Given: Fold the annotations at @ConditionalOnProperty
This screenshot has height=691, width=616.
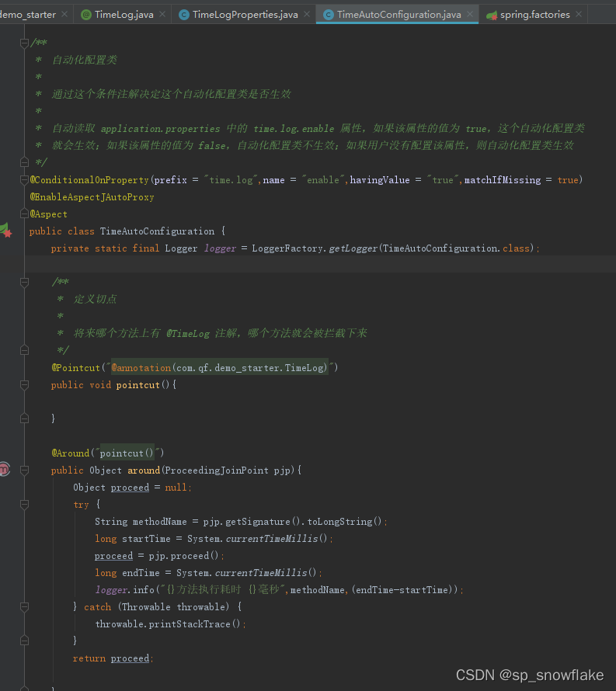Looking at the screenshot, I should [24, 179].
